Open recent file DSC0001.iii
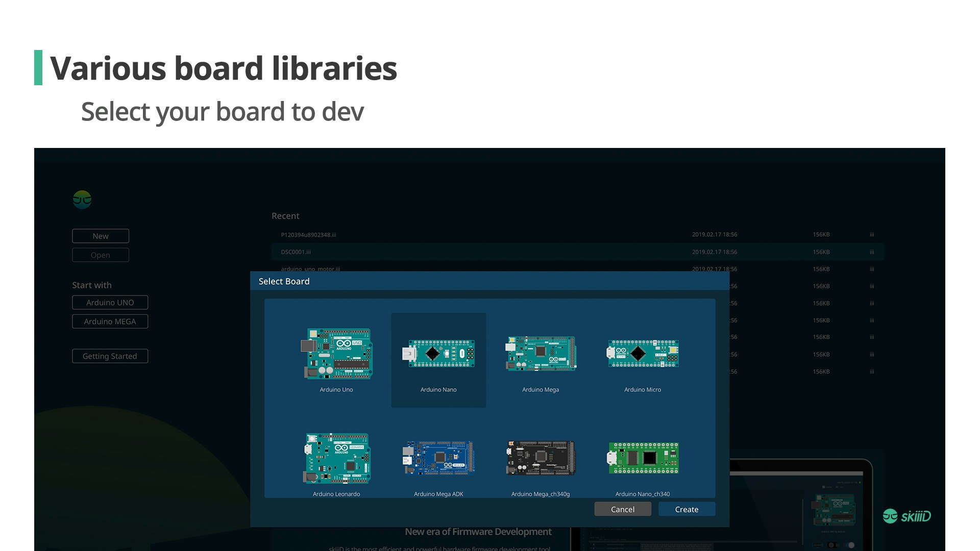This screenshot has height=551, width=980. click(296, 252)
